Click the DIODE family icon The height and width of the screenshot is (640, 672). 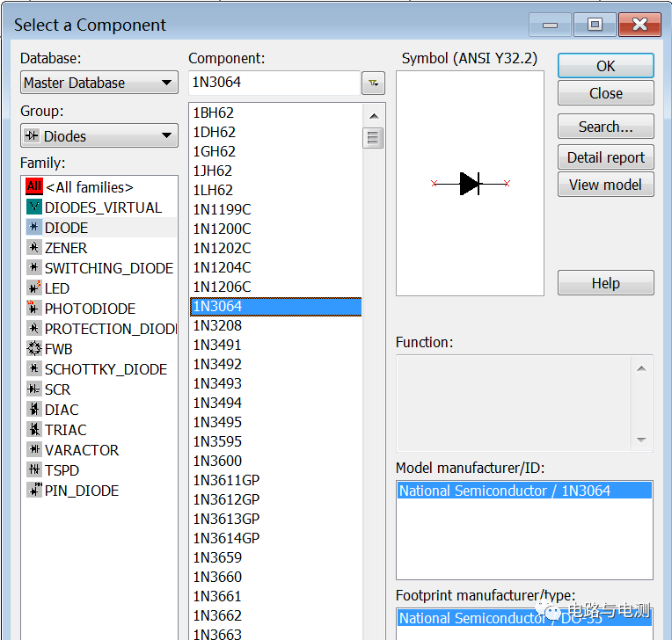[33, 228]
